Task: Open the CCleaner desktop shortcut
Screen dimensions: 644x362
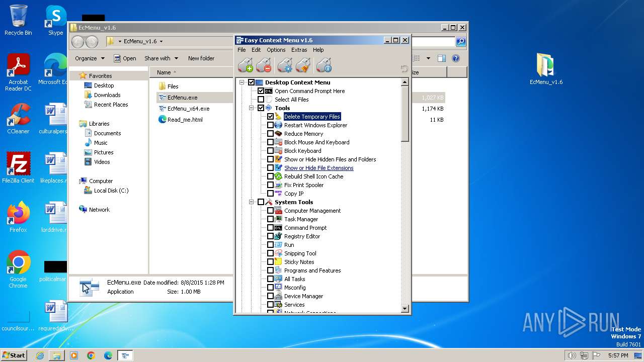Action: pyautogui.click(x=18, y=119)
